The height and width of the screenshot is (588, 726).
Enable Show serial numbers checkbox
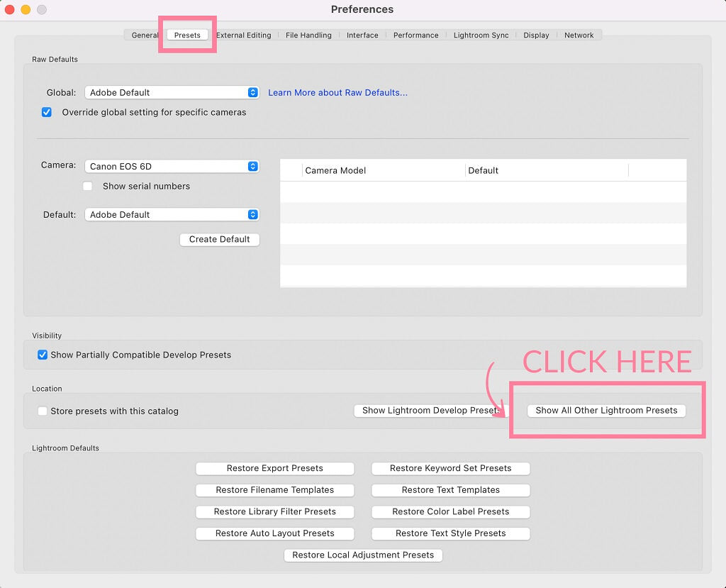(x=88, y=187)
